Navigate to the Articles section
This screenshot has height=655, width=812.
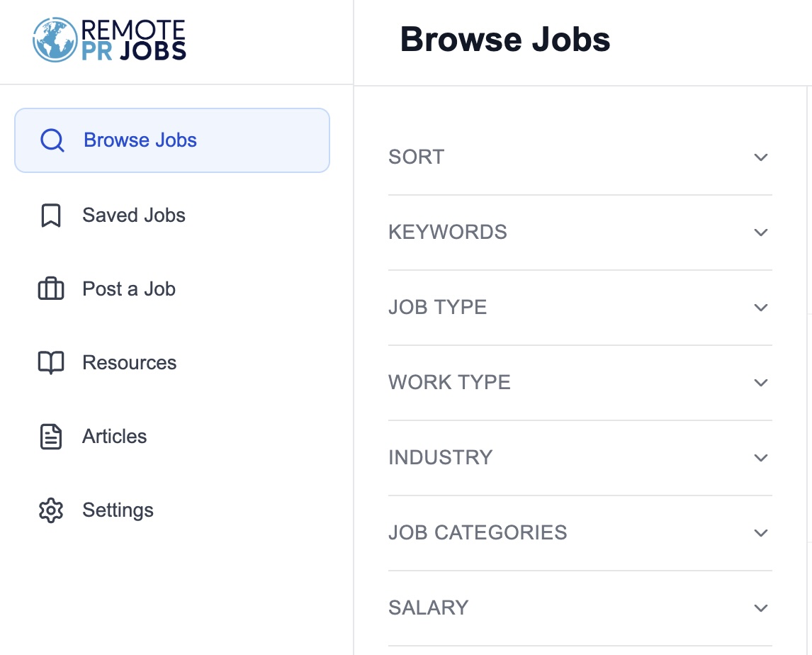click(114, 436)
